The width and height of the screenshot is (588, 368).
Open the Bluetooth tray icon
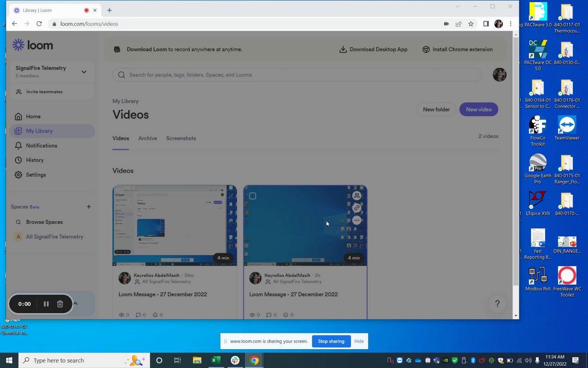tap(473, 360)
